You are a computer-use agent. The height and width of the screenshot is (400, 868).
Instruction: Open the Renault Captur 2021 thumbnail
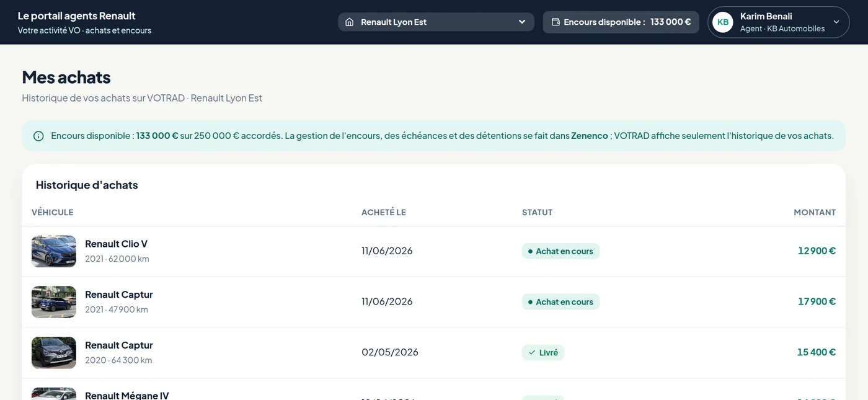(54, 302)
